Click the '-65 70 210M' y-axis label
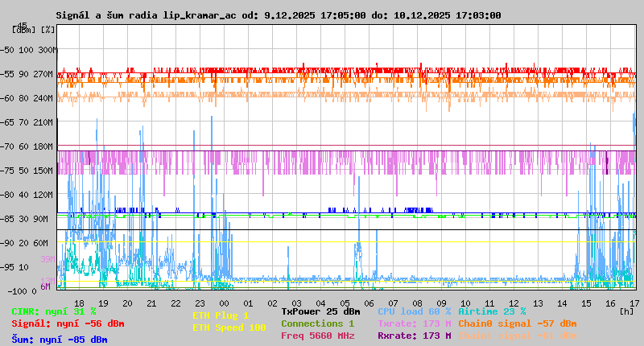The height and width of the screenshot is (346, 644). click(x=27, y=122)
